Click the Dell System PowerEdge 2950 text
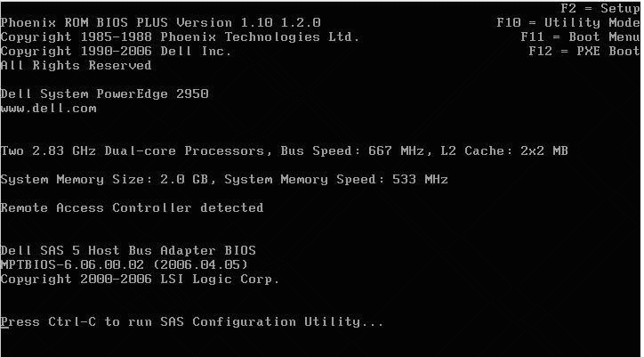The width and height of the screenshot is (644, 357). [x=104, y=93]
